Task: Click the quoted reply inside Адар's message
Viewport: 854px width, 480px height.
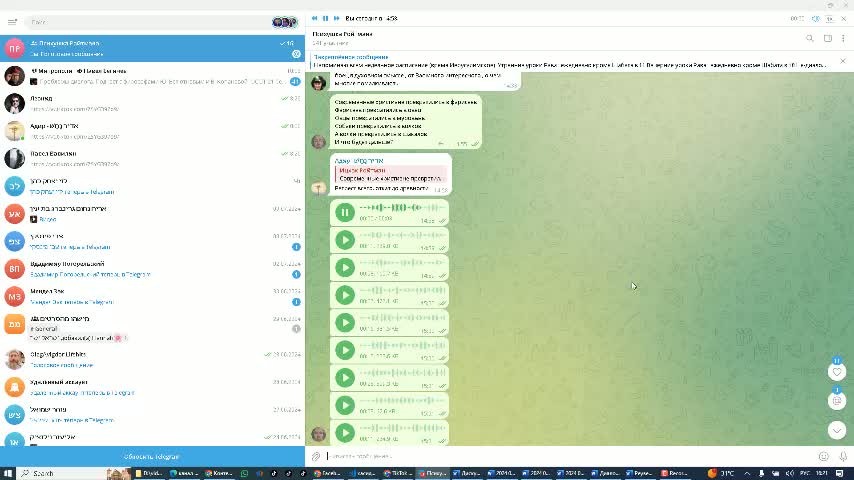Action: 390,174
